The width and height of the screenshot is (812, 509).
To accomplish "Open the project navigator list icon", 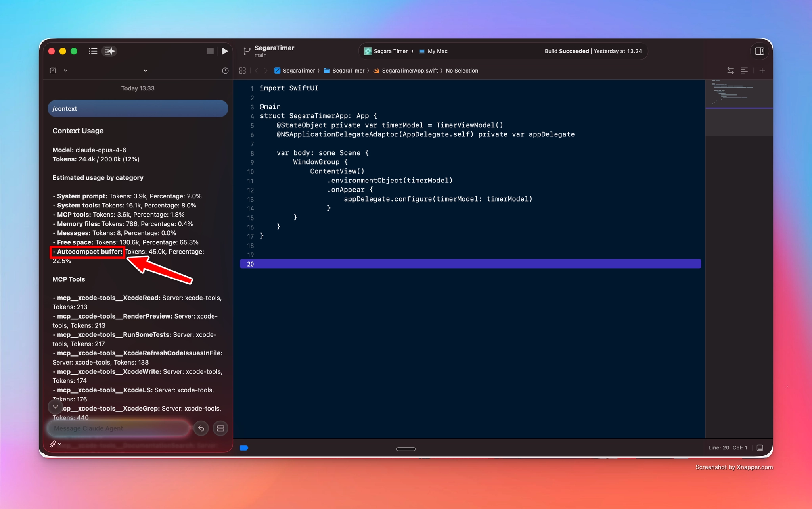I will coord(93,51).
